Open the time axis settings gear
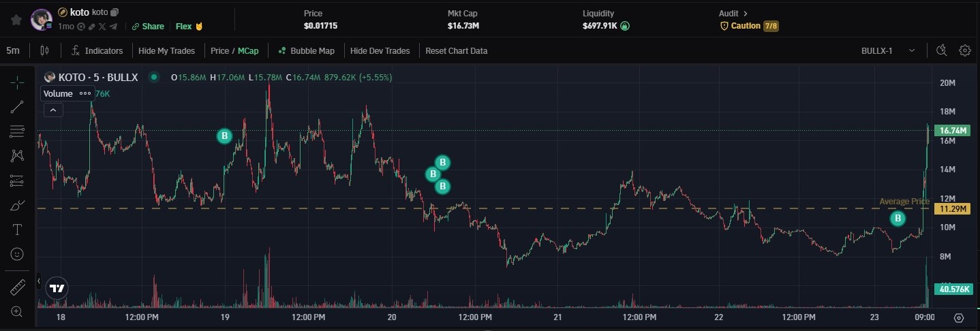980x331 pixels. click(x=959, y=318)
